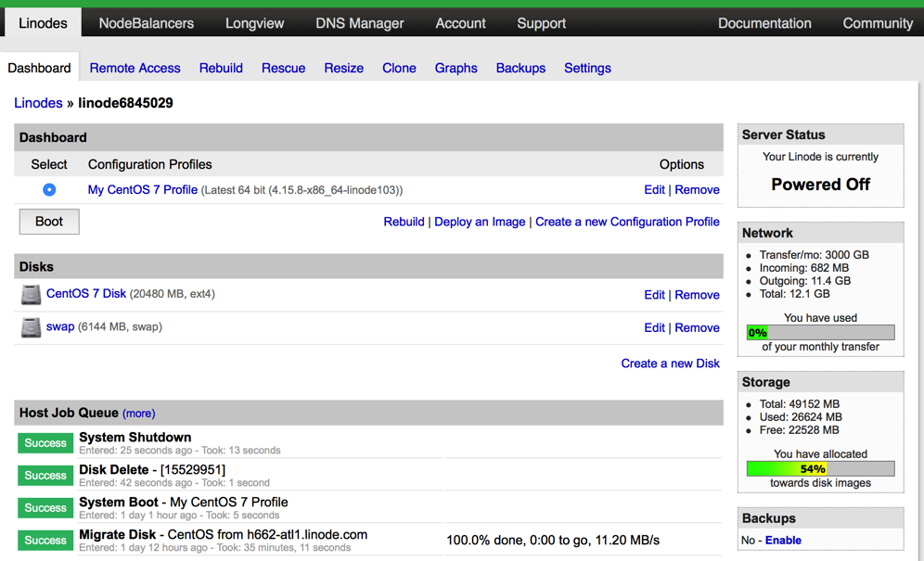
Task: Open the DNS Manager menu
Action: click(x=360, y=23)
